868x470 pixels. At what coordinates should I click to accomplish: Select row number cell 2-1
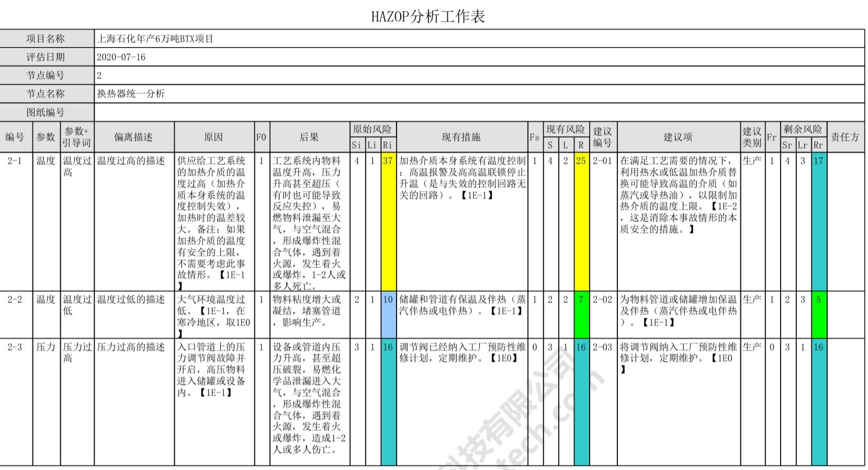pos(16,222)
